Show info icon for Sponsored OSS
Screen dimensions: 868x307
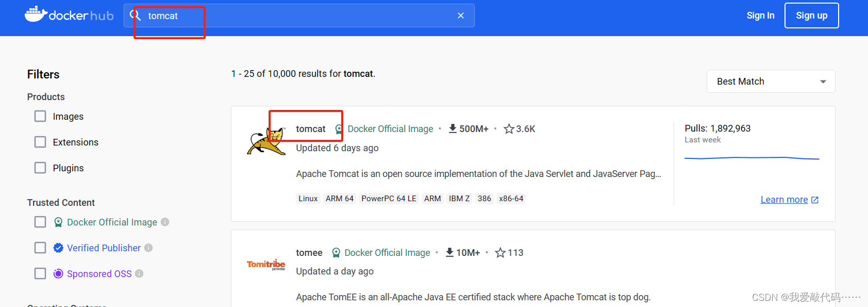139,273
